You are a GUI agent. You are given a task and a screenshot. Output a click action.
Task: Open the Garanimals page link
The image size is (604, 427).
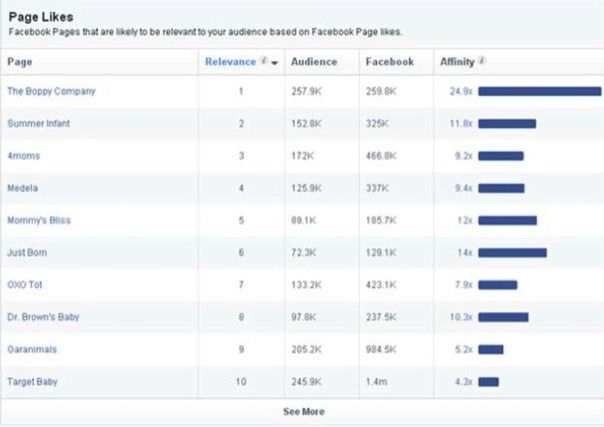coord(33,350)
